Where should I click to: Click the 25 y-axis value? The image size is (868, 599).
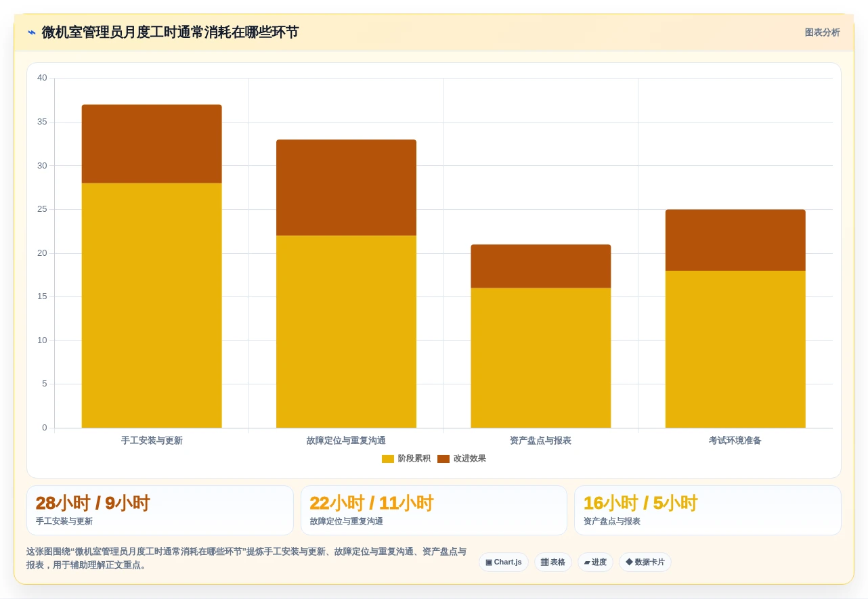click(x=42, y=209)
